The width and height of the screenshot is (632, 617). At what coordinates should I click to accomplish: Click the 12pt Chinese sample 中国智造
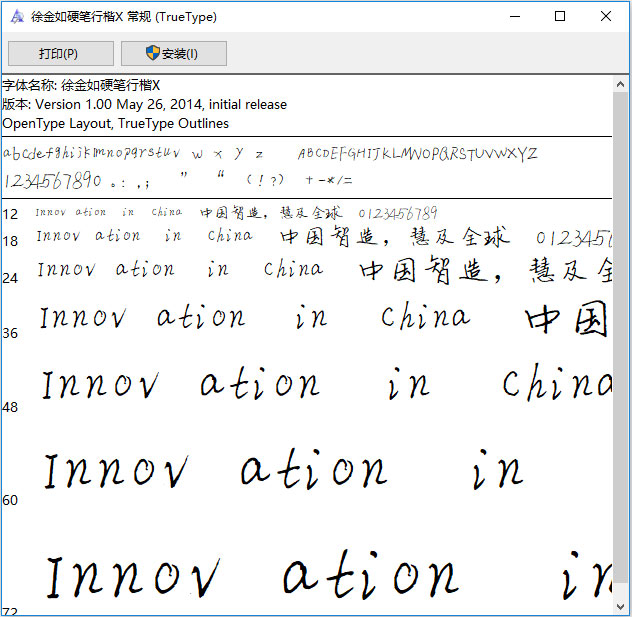[231, 212]
